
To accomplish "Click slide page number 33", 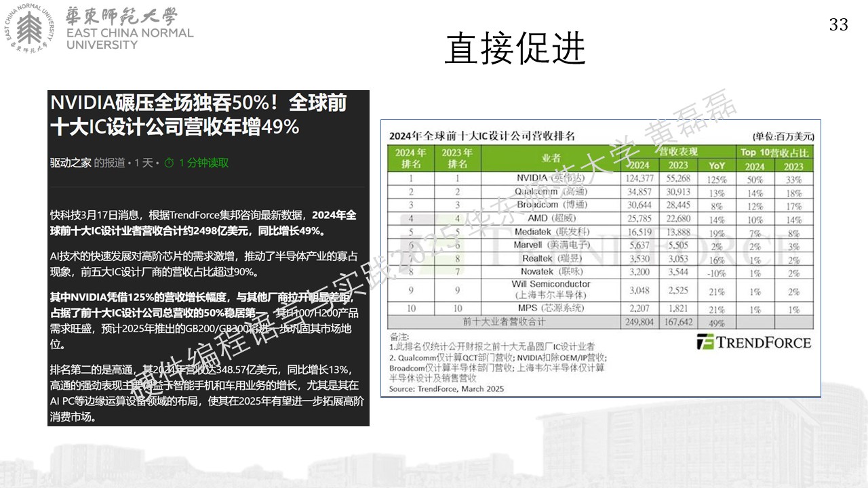I will click(x=838, y=25).
